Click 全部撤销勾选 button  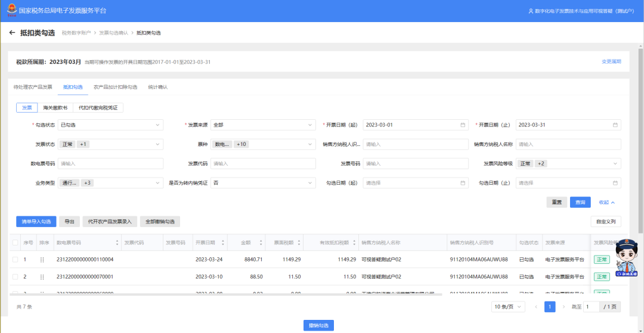coord(160,222)
